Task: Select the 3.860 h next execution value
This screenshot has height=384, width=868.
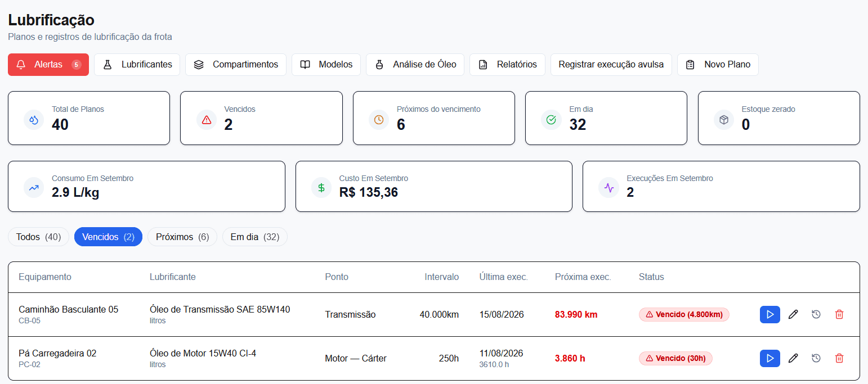Action: pos(570,358)
